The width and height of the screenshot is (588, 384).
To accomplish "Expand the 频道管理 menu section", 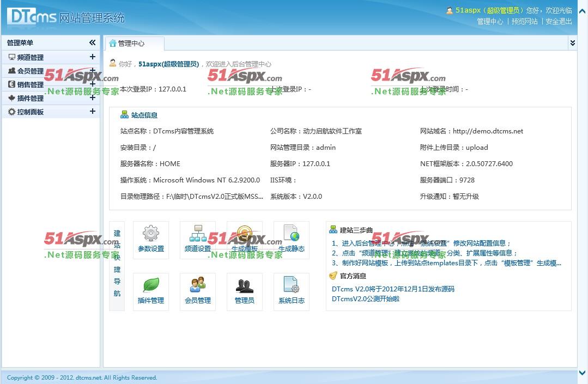I will tap(92, 57).
